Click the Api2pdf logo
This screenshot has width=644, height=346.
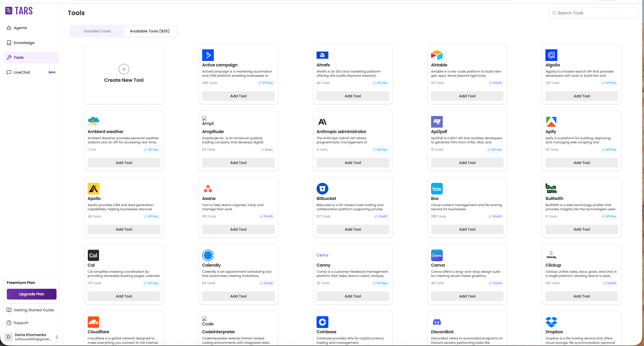point(437,122)
